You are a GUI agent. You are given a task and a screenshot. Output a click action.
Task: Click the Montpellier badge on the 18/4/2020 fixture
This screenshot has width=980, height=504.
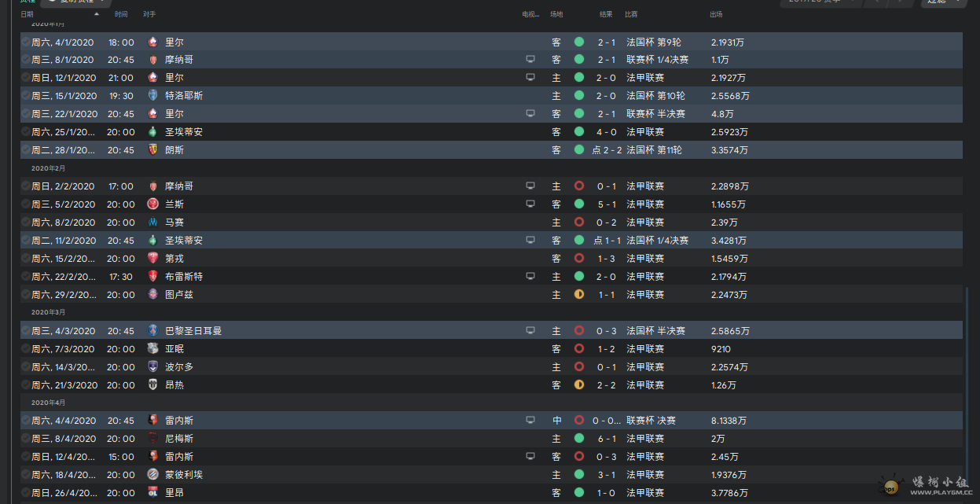[152, 475]
